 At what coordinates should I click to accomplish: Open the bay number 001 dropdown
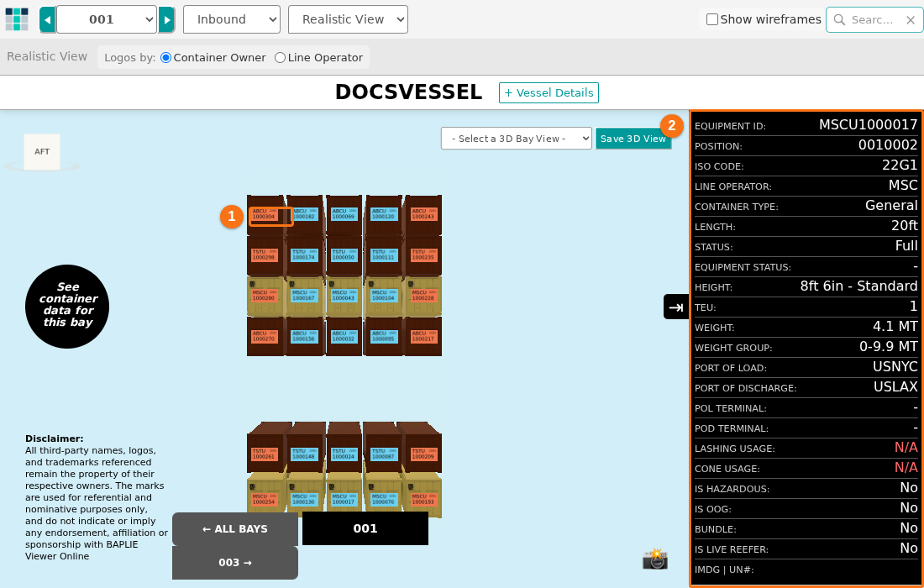(x=107, y=19)
